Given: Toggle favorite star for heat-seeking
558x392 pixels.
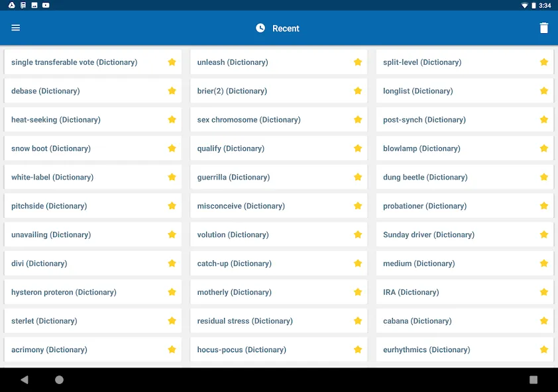Looking at the screenshot, I should (x=172, y=120).
